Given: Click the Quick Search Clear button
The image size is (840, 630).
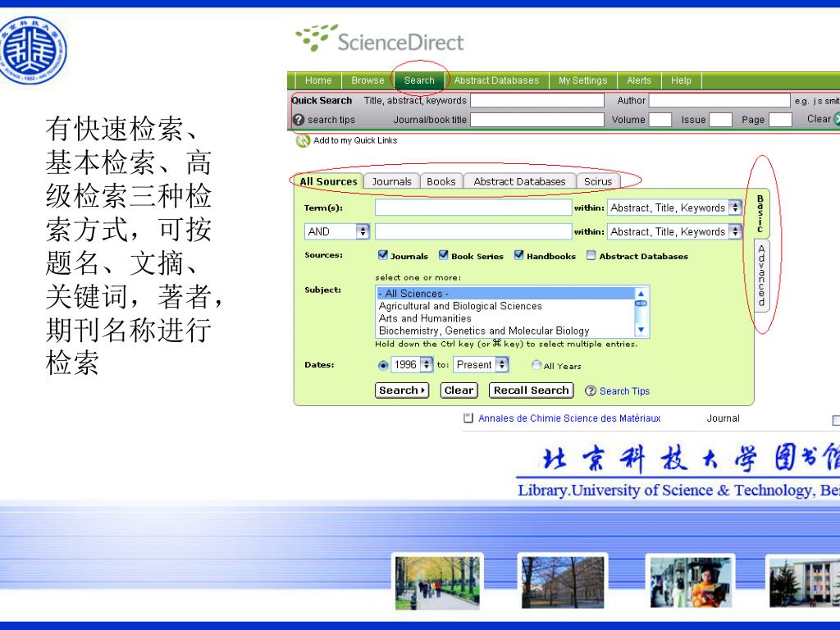Looking at the screenshot, I should [823, 119].
